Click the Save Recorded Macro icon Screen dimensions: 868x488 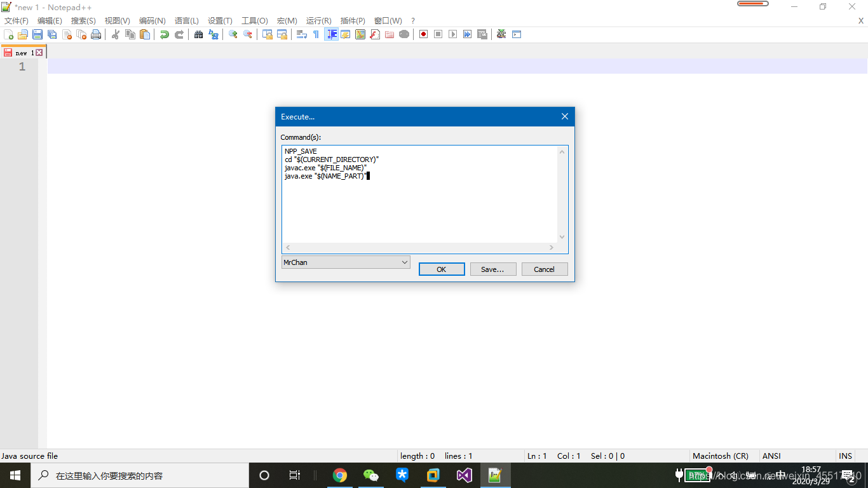point(482,34)
